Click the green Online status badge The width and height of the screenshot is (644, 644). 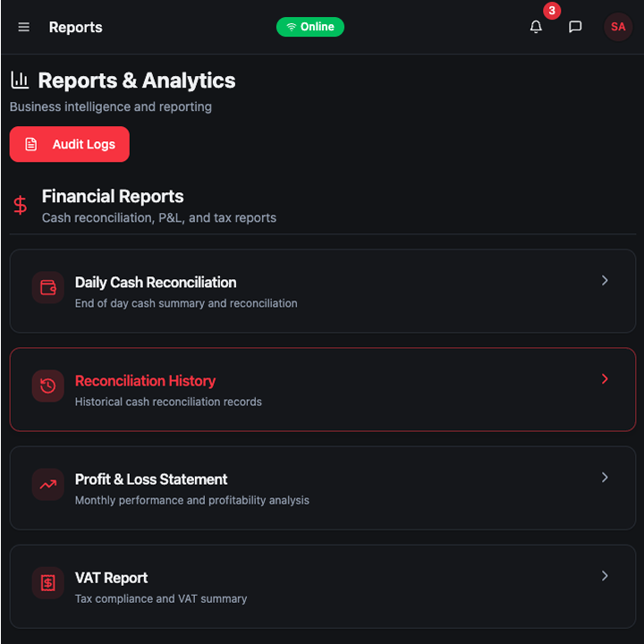pos(309,27)
